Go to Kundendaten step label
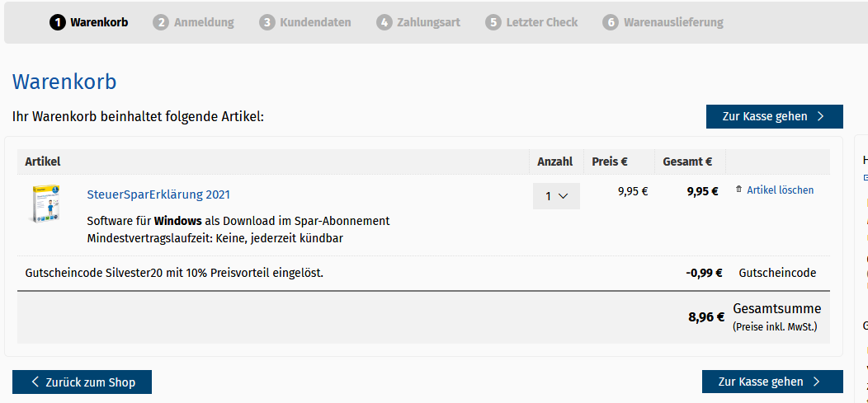The image size is (868, 403). tap(315, 23)
